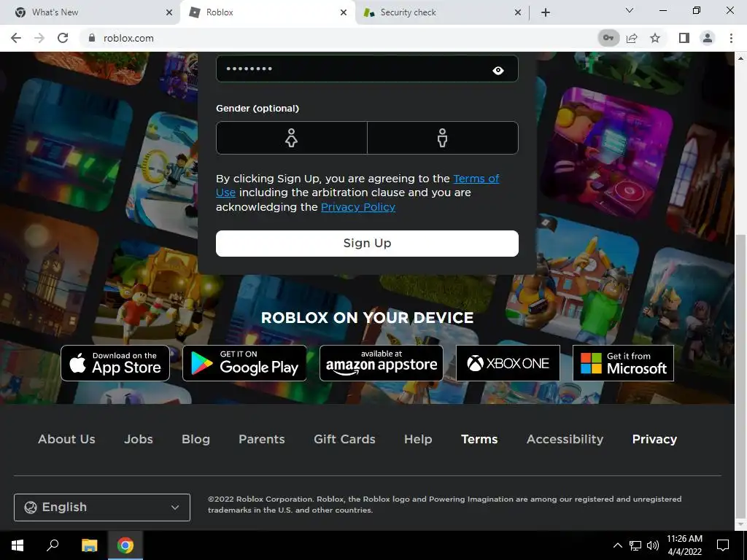This screenshot has width=747, height=560.
Task: Toggle password visibility eye icon
Action: pos(498,71)
